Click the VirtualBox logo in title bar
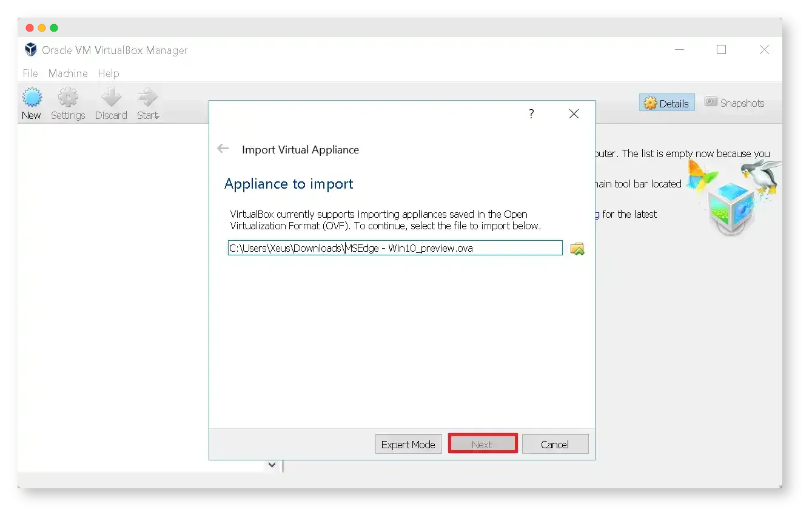This screenshot has width=812, height=518. (31, 50)
